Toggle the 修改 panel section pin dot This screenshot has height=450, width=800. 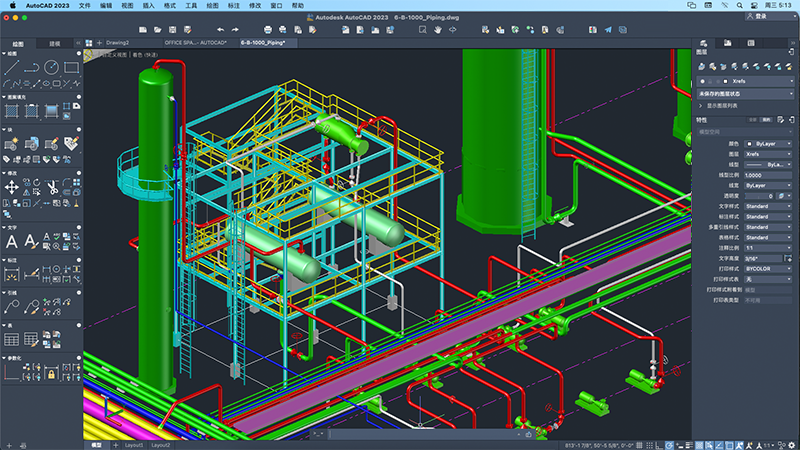[78, 174]
